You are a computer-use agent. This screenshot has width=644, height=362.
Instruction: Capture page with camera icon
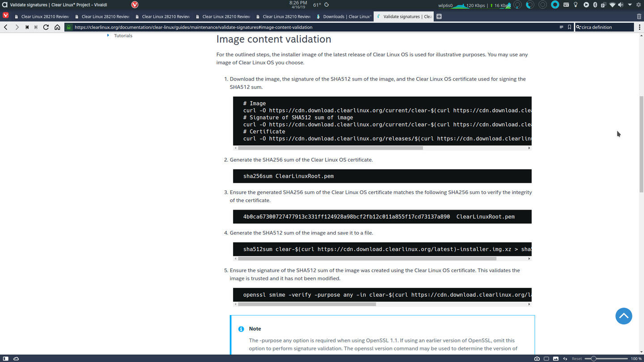coord(537,358)
